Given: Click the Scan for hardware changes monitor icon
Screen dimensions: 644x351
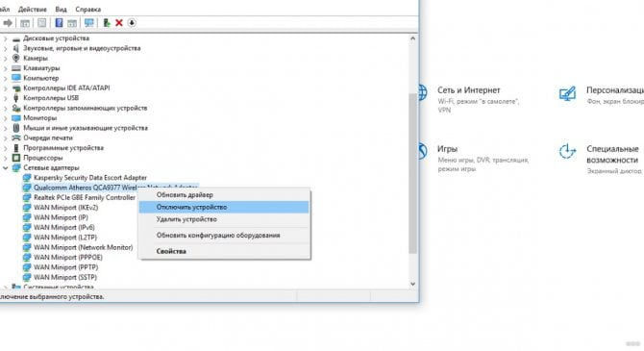Looking at the screenshot, I should [x=89, y=23].
